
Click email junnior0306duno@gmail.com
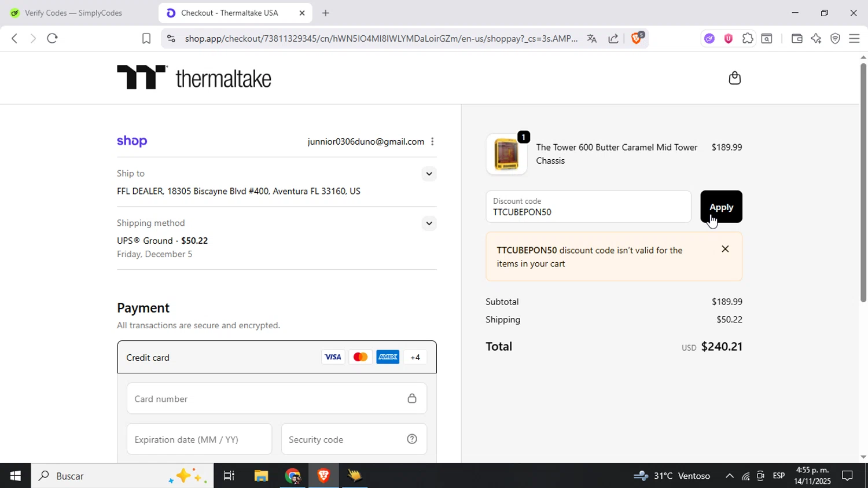(x=366, y=142)
